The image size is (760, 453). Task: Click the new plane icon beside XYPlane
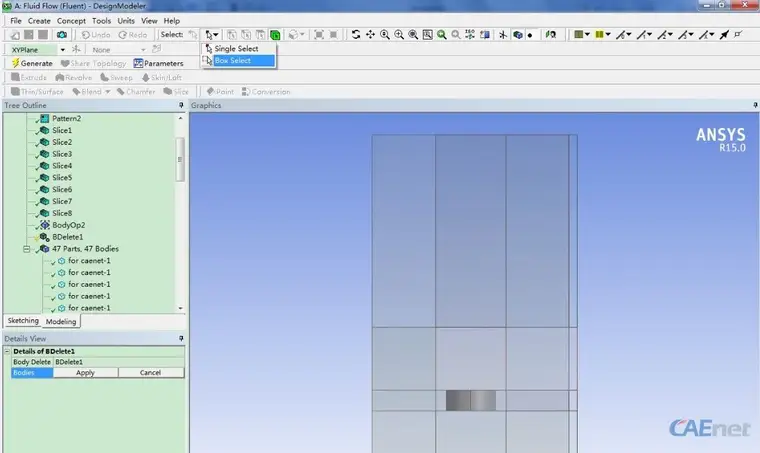pos(76,49)
